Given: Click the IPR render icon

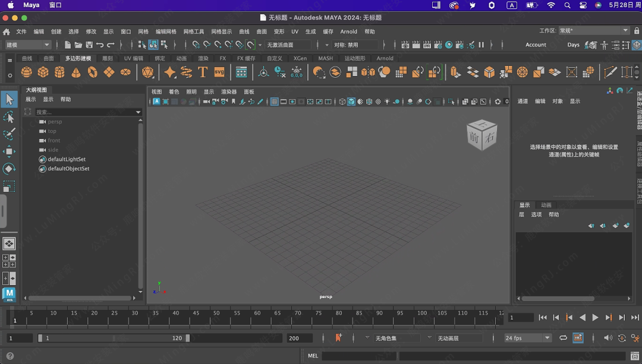Looking at the screenshot, I should [x=427, y=45].
